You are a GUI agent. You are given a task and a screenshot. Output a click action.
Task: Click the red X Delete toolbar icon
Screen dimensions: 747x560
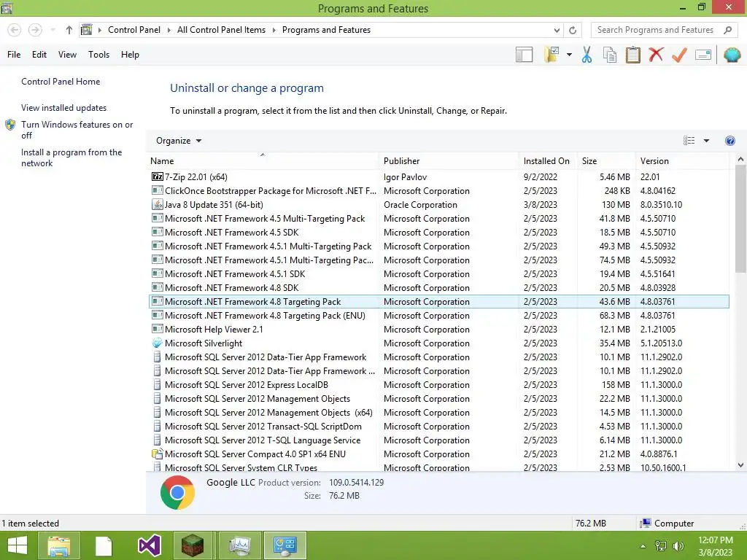[x=656, y=55]
